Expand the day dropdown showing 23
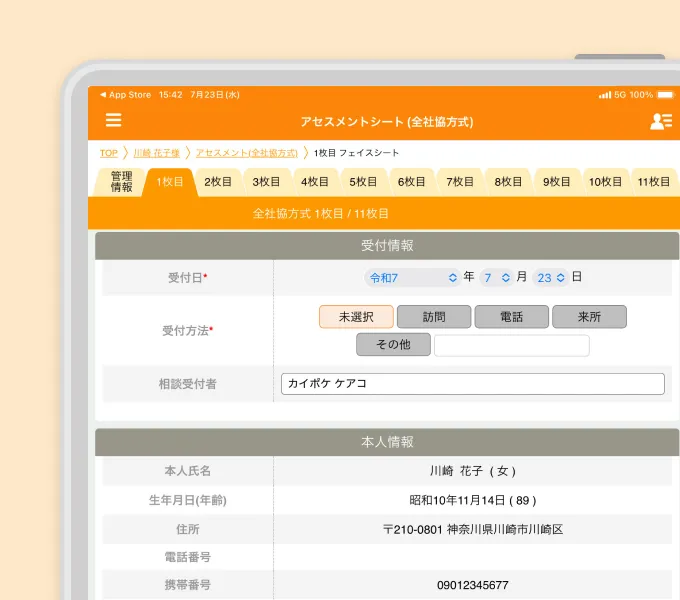The width and height of the screenshot is (680, 600). (550, 277)
